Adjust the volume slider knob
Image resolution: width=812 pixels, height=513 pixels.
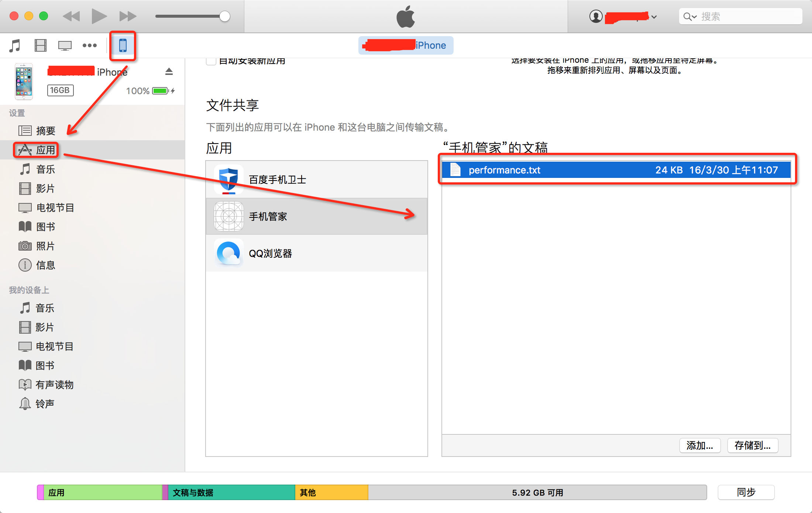(x=224, y=16)
